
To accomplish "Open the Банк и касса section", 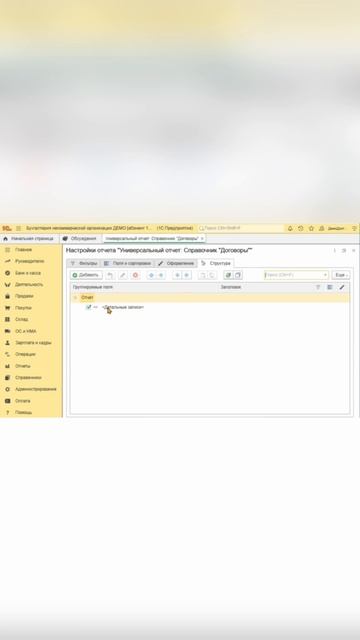I will point(28,273).
